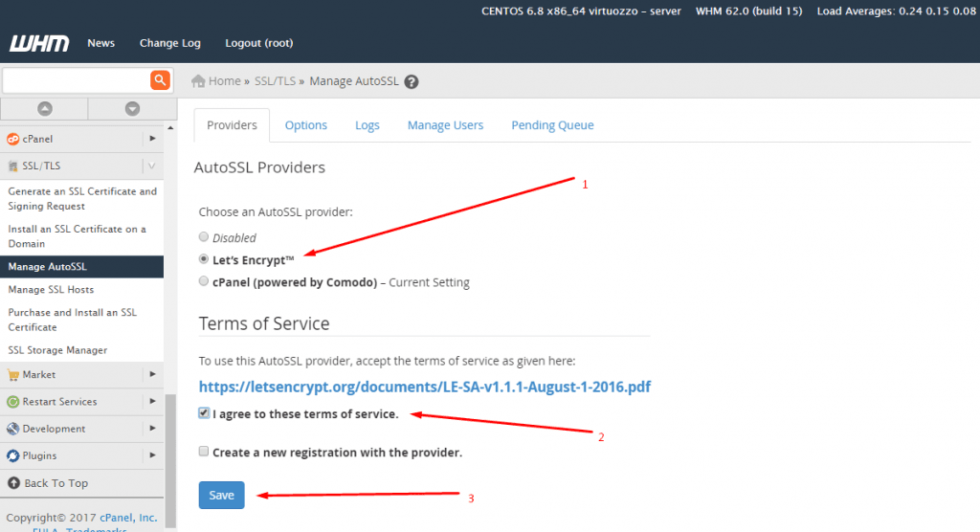
Task: Click the cPanel sidebar icon
Action: (x=13, y=139)
